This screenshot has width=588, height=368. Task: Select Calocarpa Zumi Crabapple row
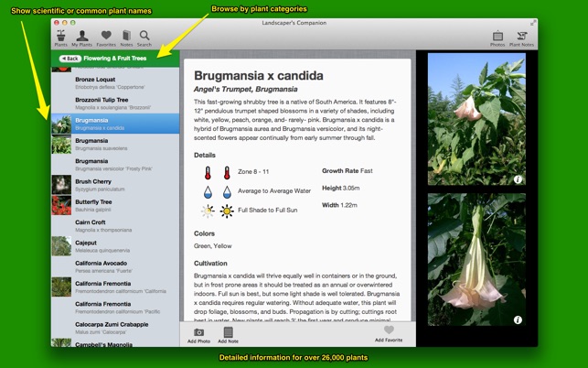115,328
